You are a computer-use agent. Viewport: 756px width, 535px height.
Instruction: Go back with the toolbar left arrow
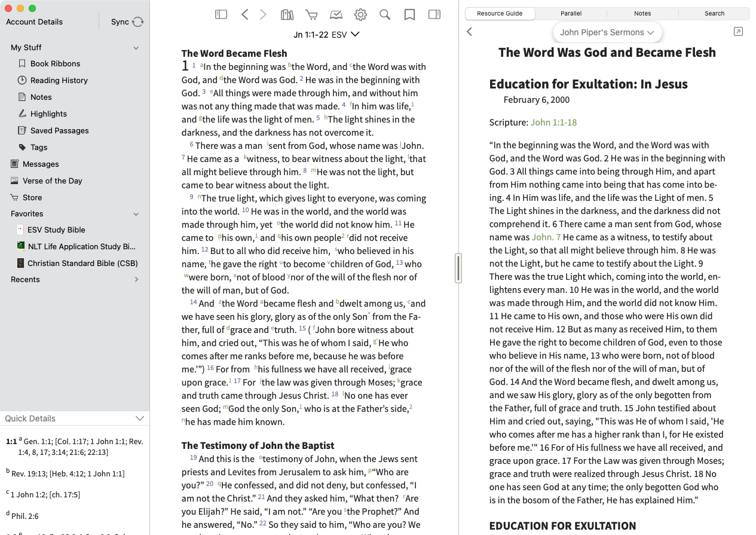click(244, 14)
